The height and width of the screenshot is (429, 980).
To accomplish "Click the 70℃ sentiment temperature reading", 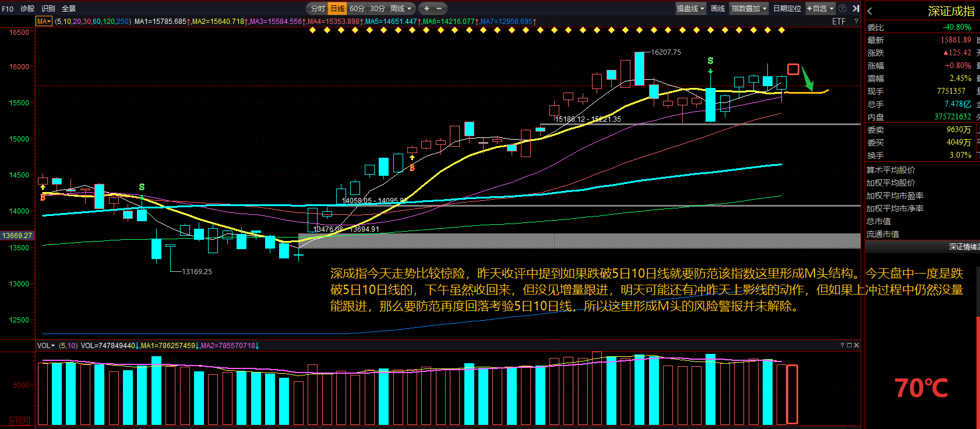I will [921, 388].
